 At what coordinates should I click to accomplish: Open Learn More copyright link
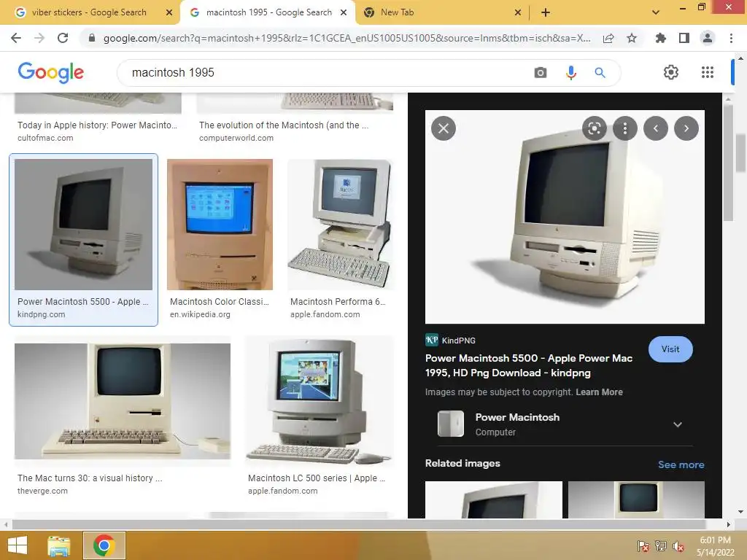(x=599, y=392)
